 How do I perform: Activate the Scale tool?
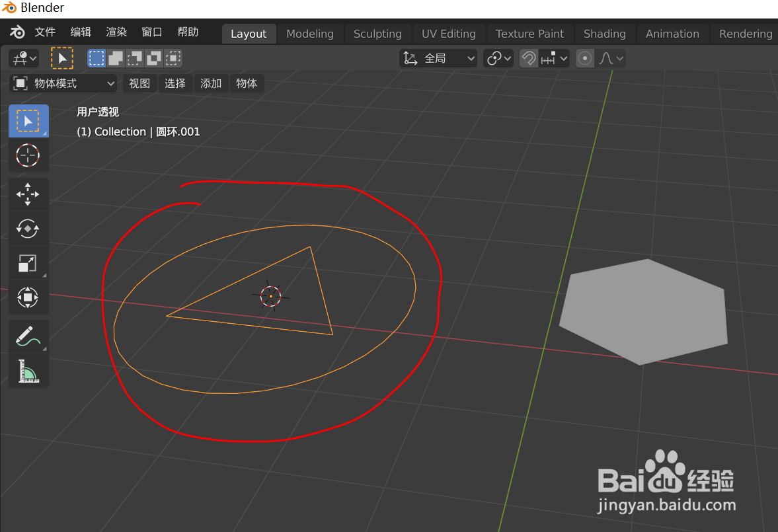tap(28, 263)
